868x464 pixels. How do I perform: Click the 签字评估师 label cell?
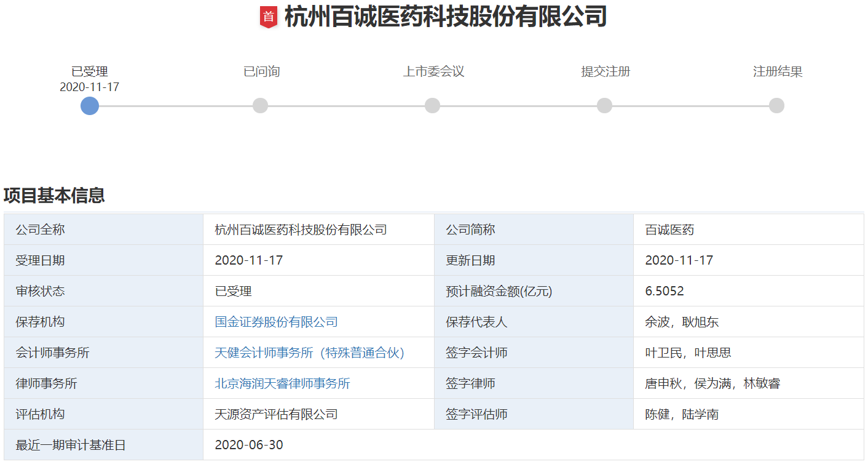coord(534,414)
